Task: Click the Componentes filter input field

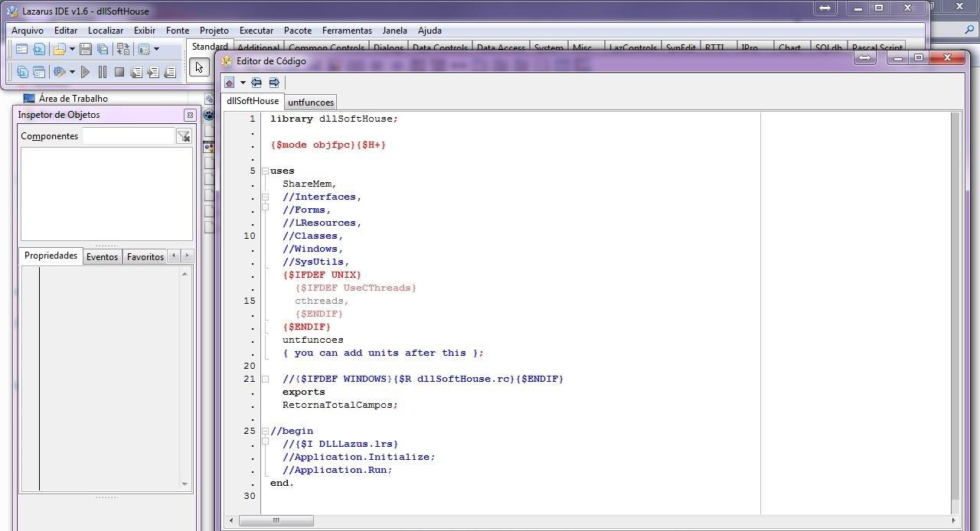Action: (x=129, y=136)
